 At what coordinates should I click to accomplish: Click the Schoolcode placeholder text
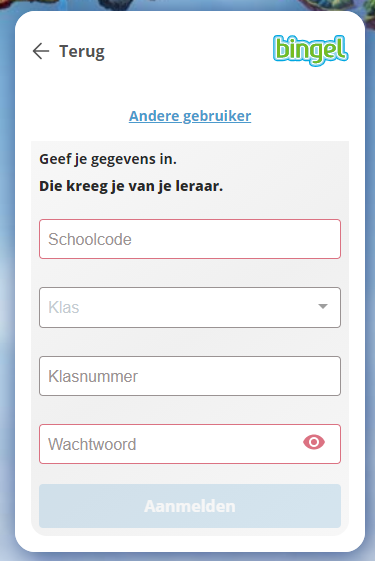[x=90, y=239]
